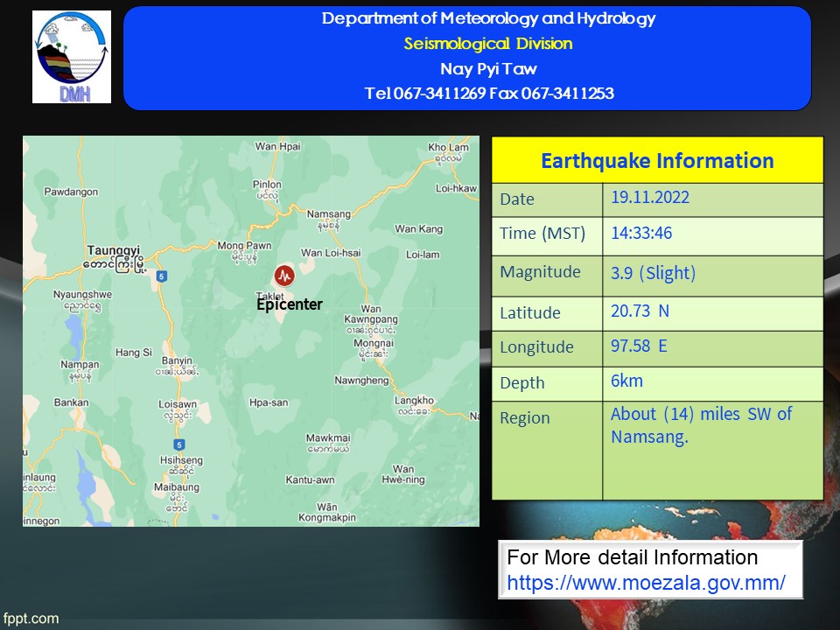The image size is (840, 630).
Task: Click the Wān Kongmakpin map label
Action: click(x=326, y=513)
